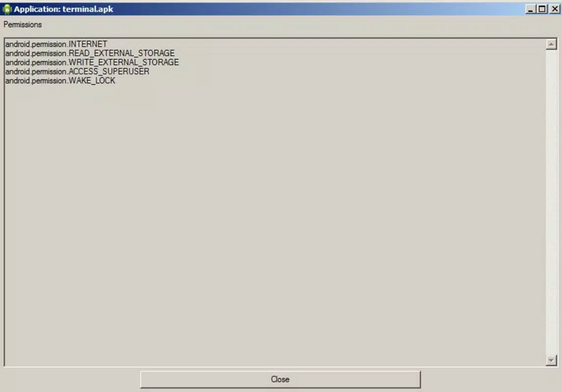562x392 pixels.
Task: Click the Android app icon in the title bar
Action: coord(7,9)
